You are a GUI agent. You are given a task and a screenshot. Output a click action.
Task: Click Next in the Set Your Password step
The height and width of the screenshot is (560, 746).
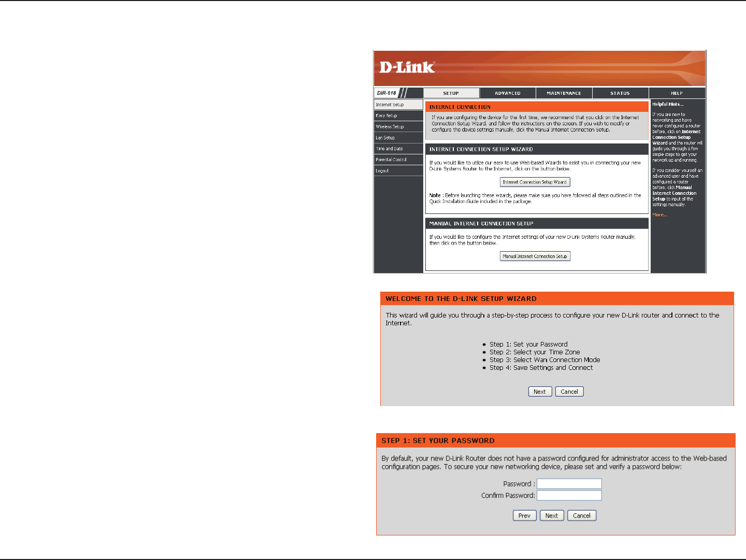tap(552, 515)
